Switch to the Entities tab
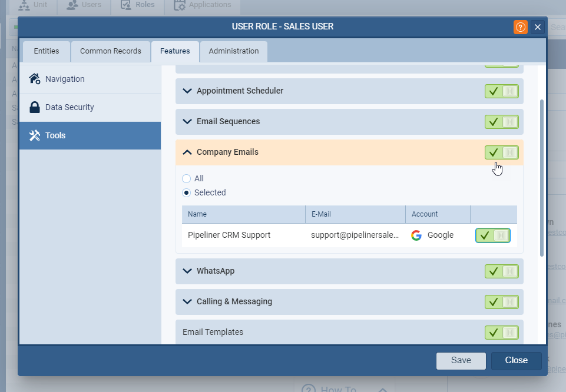Image resolution: width=566 pixels, height=392 pixels. (46, 51)
